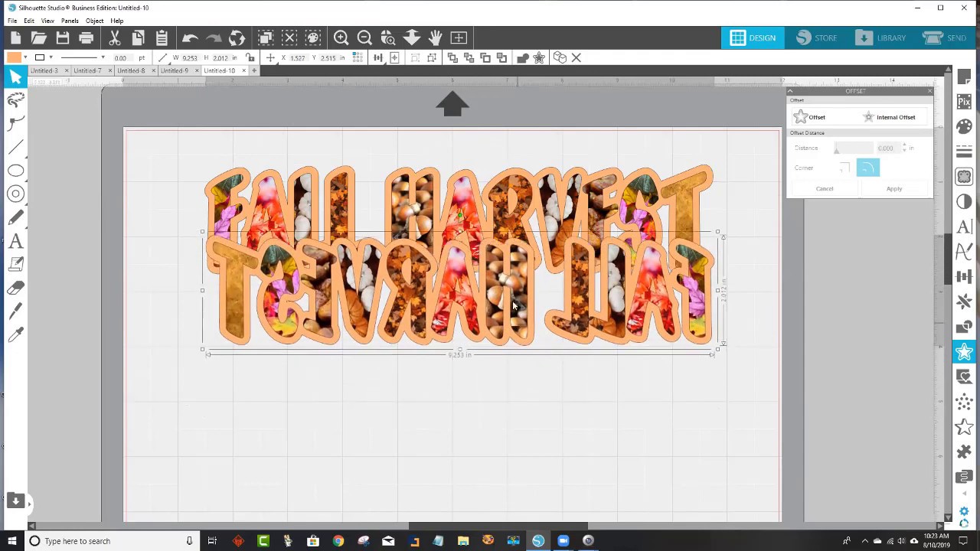
Task: Open the fill color dropdown arrow
Action: click(x=25, y=58)
